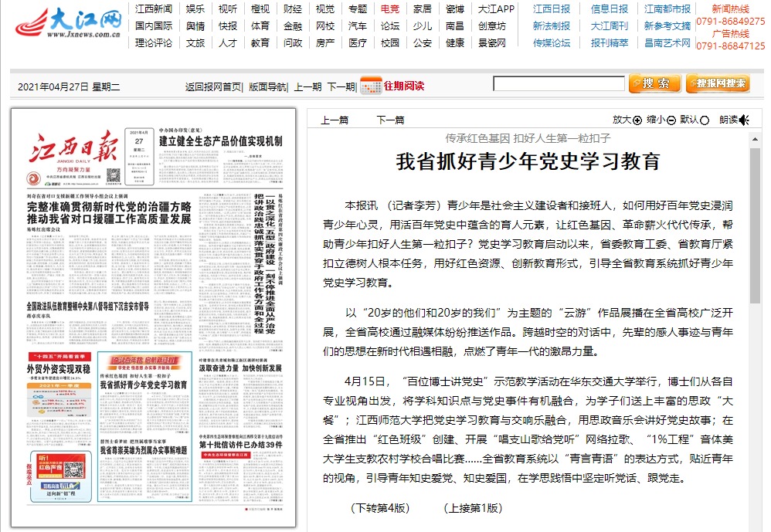Screen dimensions: 771x532
Task: Click the 放大 plus icon
Action: [637, 120]
